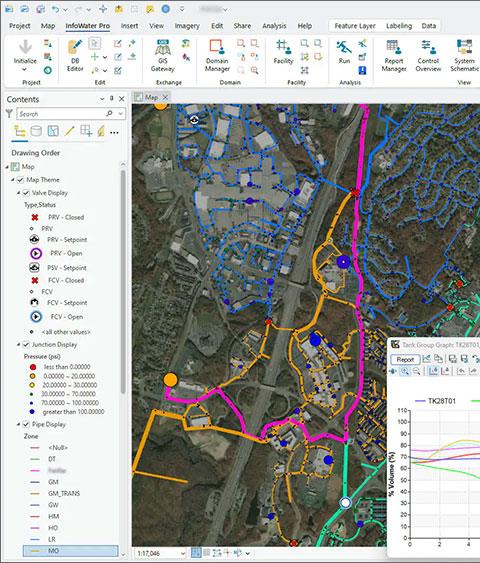Screen dimensions: 480x563
Task: Select the GM_TRANS zone legend entry
Action: (64, 493)
